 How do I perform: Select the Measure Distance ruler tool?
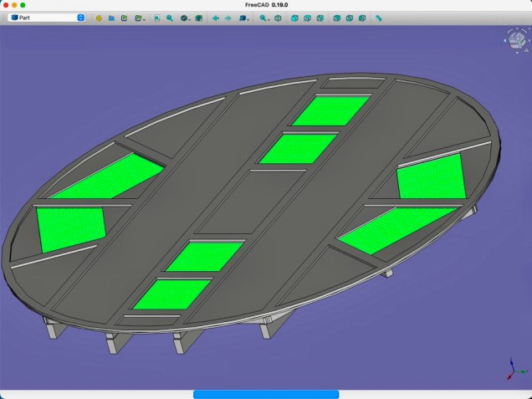(x=379, y=18)
